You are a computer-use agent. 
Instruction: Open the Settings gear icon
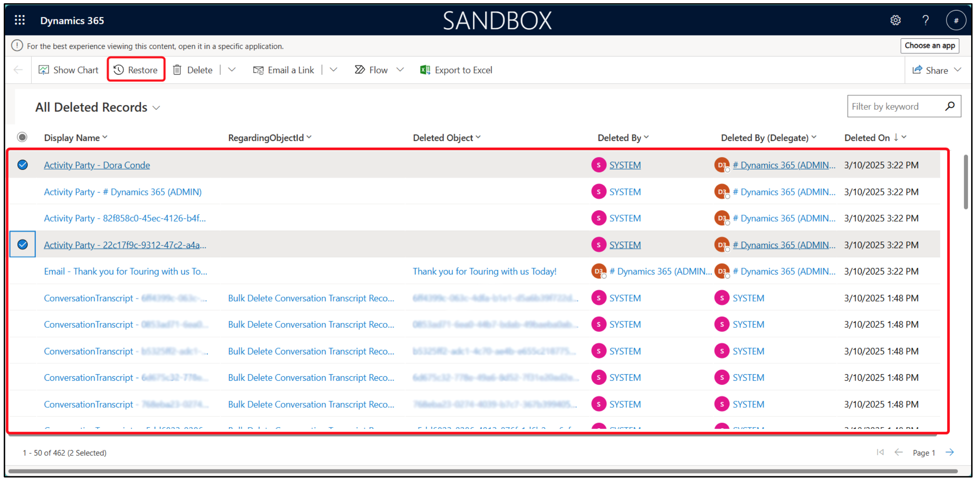[895, 20]
